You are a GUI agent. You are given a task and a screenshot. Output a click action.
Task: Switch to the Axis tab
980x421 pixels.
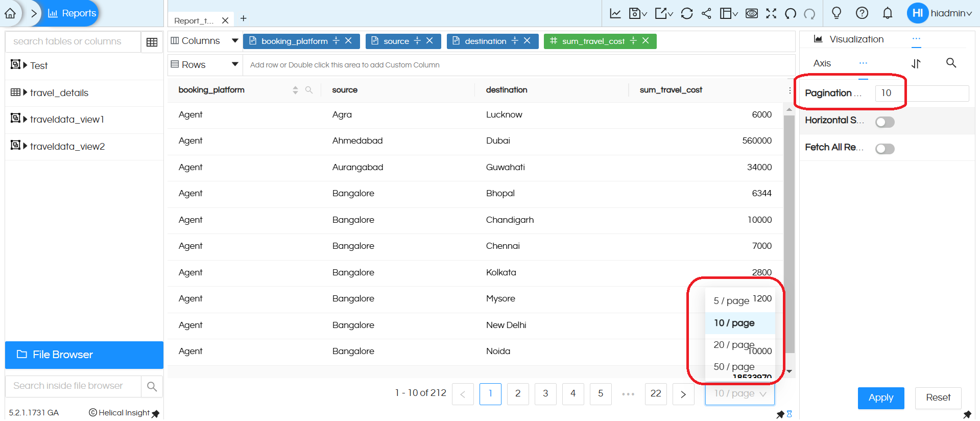coord(822,63)
